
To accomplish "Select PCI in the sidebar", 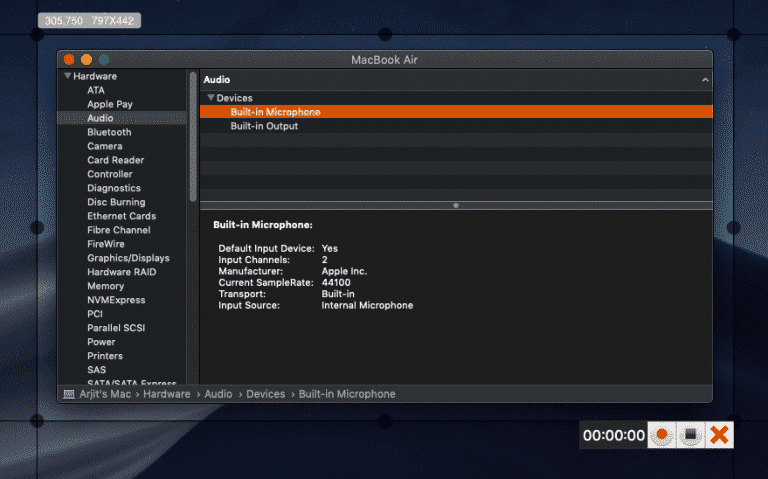I will click(x=95, y=314).
